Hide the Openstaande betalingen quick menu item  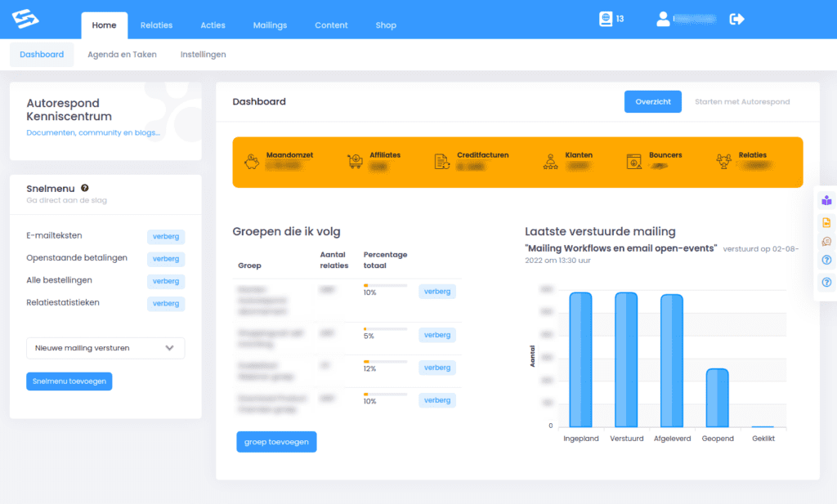pyautogui.click(x=166, y=259)
